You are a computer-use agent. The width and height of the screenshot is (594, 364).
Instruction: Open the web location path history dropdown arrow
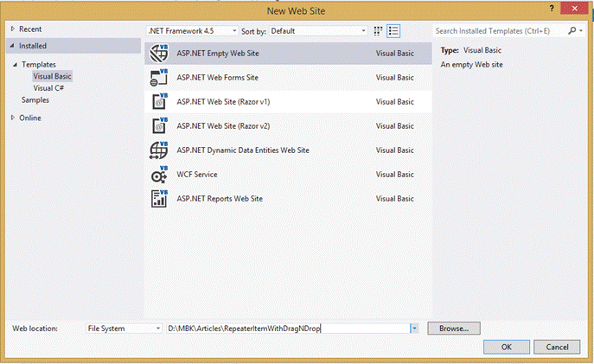click(414, 329)
